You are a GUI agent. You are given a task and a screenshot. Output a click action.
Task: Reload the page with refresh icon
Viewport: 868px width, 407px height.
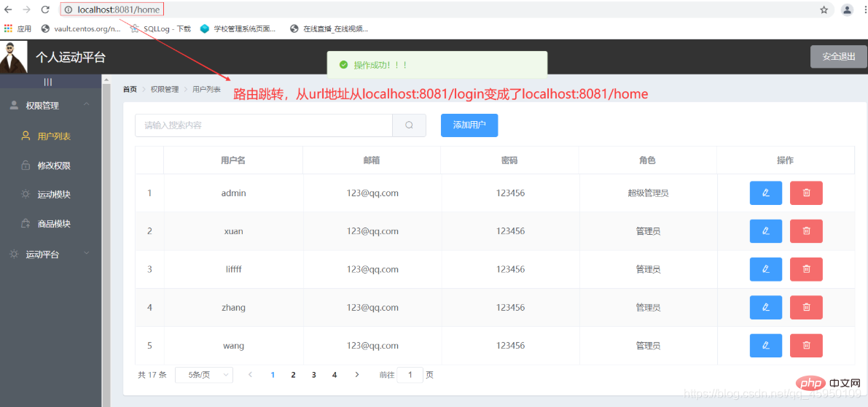click(45, 9)
